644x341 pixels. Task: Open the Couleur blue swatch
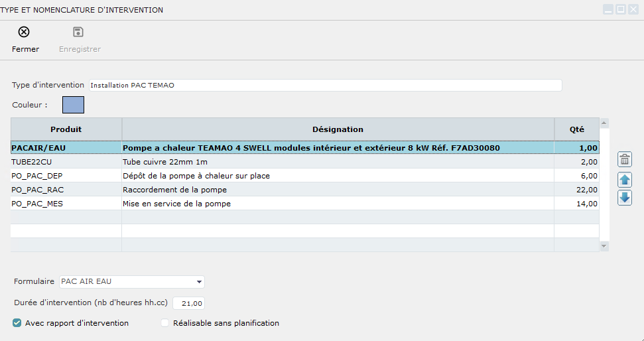pos(73,105)
